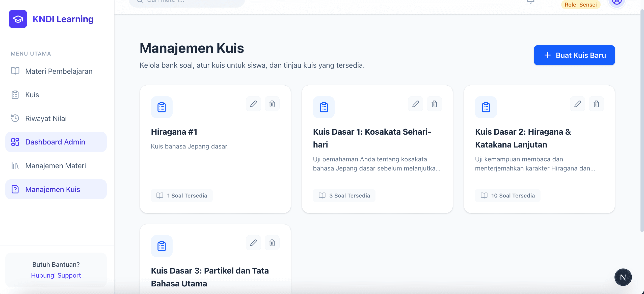Open Kuis Dasar 1: Kosakata Sehari-hari title

click(372, 138)
